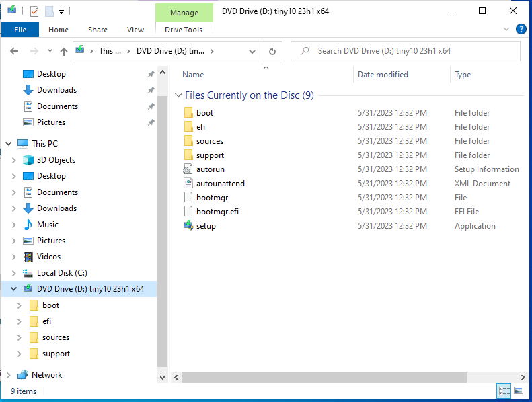The width and height of the screenshot is (532, 402).
Task: Switch to Large icons view layout
Action: pyautogui.click(x=519, y=391)
